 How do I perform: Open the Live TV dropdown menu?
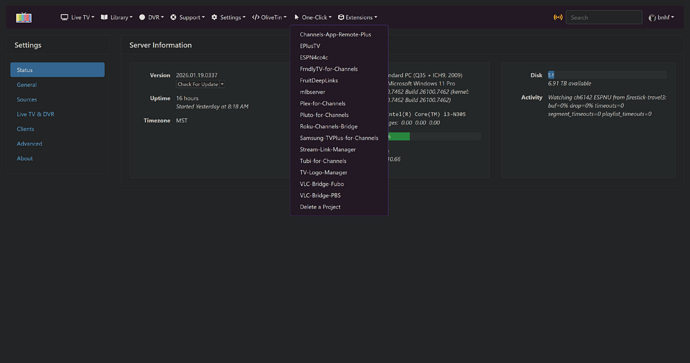77,18
